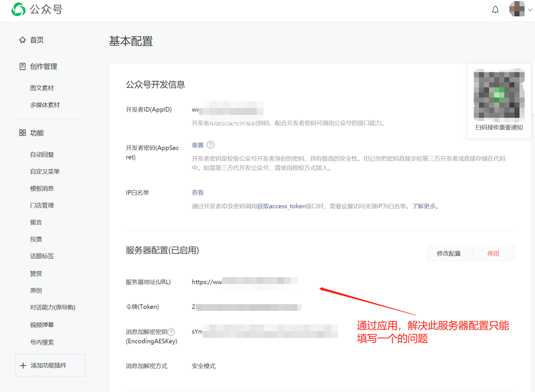Click the 停用 button
The width and height of the screenshot is (535, 392).
tap(493, 253)
